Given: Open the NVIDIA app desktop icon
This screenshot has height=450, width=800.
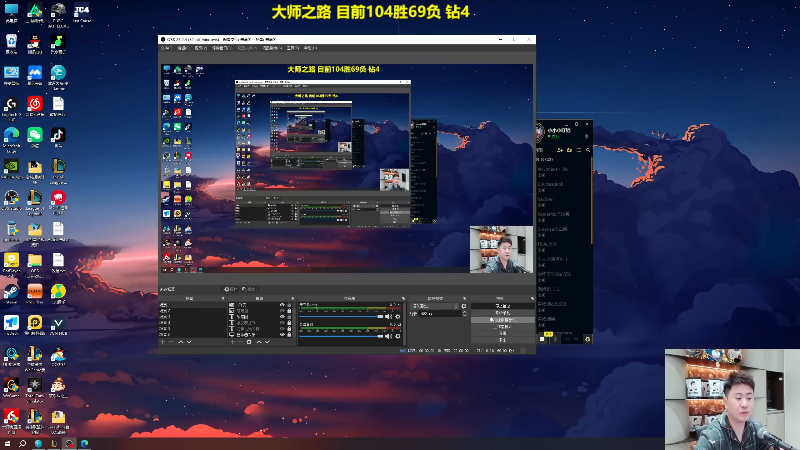Looking at the screenshot, I should point(11,166).
